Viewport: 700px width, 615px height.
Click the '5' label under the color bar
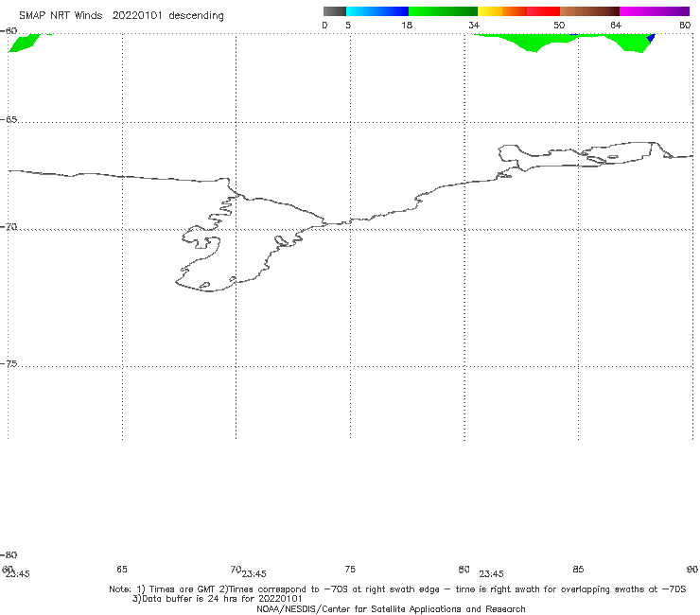(x=348, y=26)
